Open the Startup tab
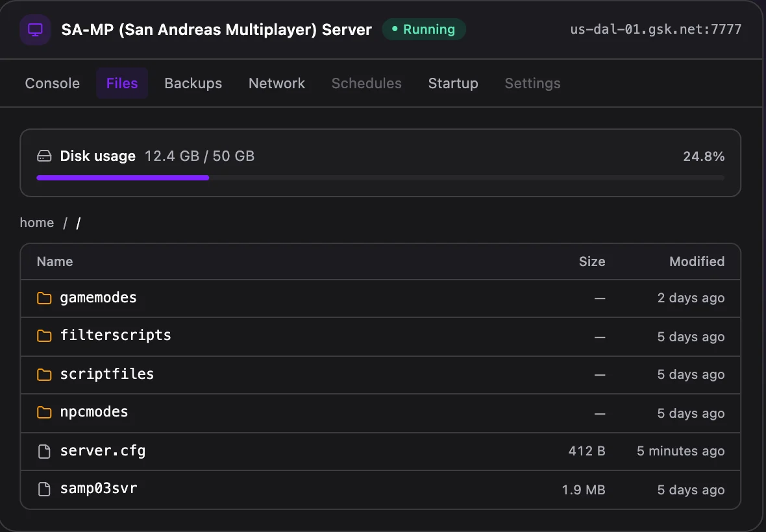 [453, 84]
